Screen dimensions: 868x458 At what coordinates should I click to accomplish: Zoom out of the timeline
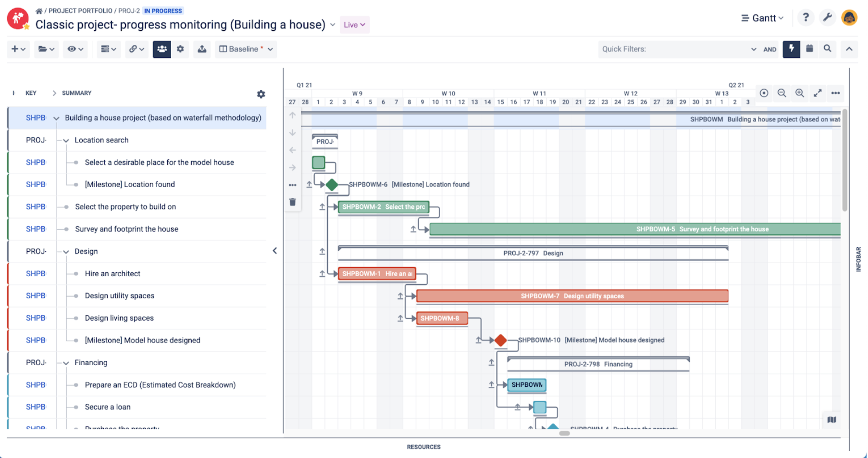(x=782, y=93)
